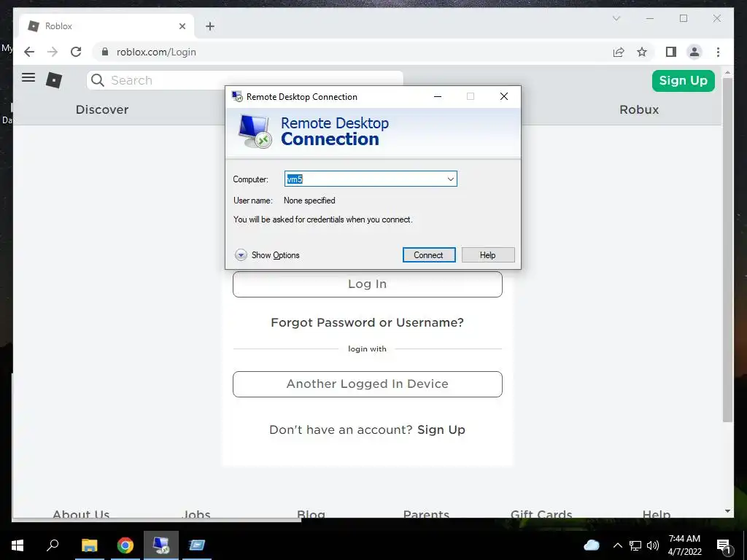This screenshot has height=560, width=747.
Task: Click None specified user name text
Action: pos(309,201)
